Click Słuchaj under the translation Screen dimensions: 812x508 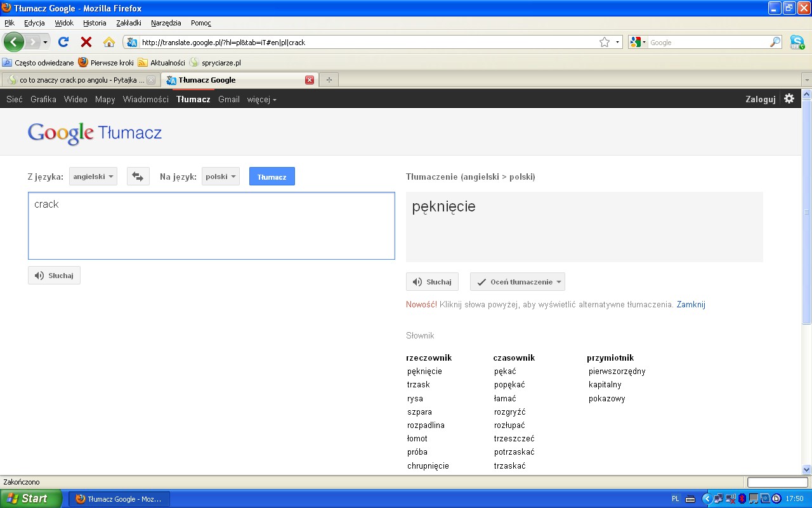pos(432,282)
